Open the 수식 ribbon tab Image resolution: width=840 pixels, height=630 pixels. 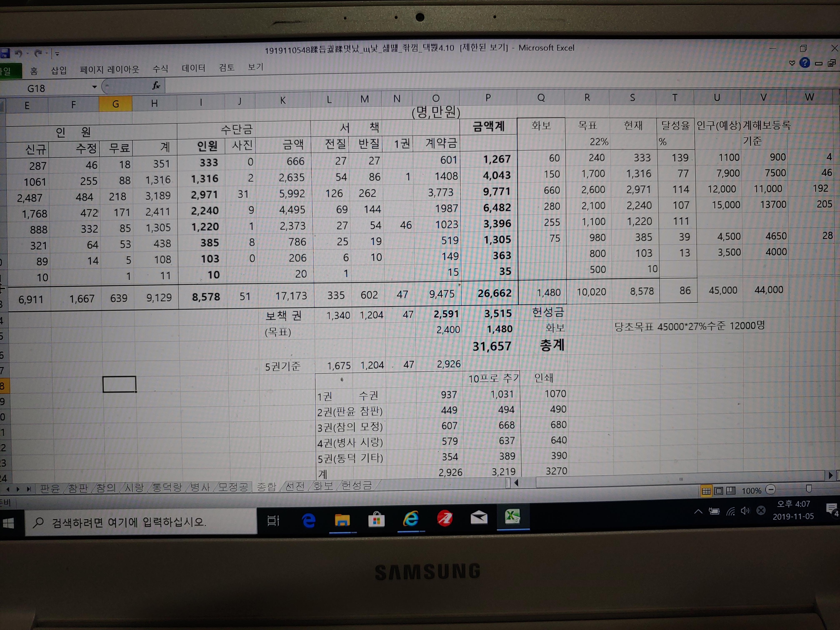pyautogui.click(x=160, y=68)
